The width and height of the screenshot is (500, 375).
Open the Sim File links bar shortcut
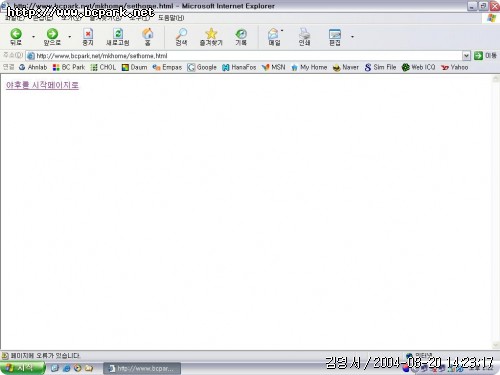[380, 67]
